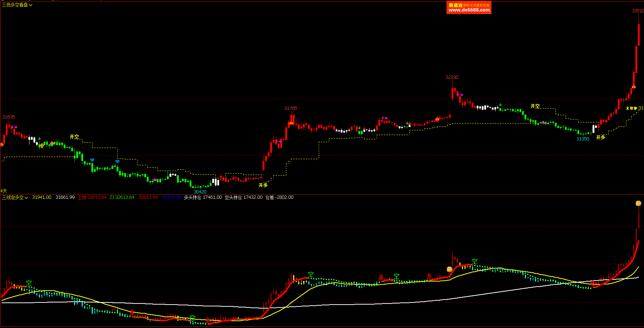Open the www.de6688.com watermark link
The width and height of the screenshot is (644, 328).
pyautogui.click(x=469, y=10)
